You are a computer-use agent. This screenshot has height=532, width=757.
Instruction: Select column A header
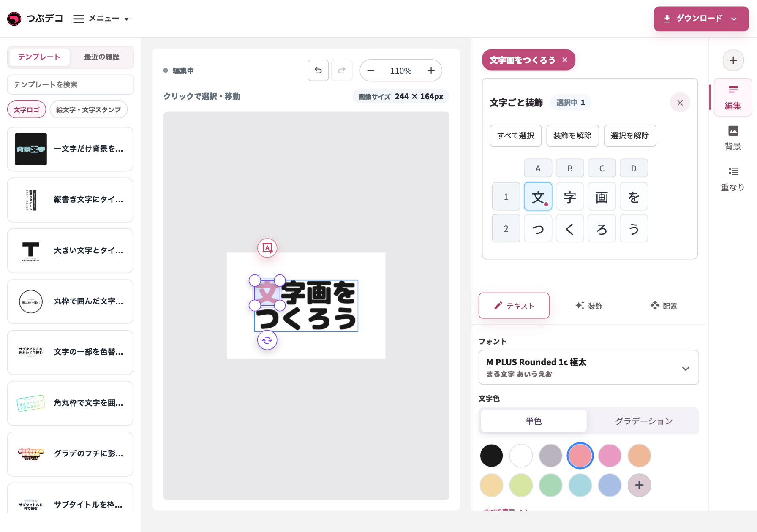click(538, 168)
